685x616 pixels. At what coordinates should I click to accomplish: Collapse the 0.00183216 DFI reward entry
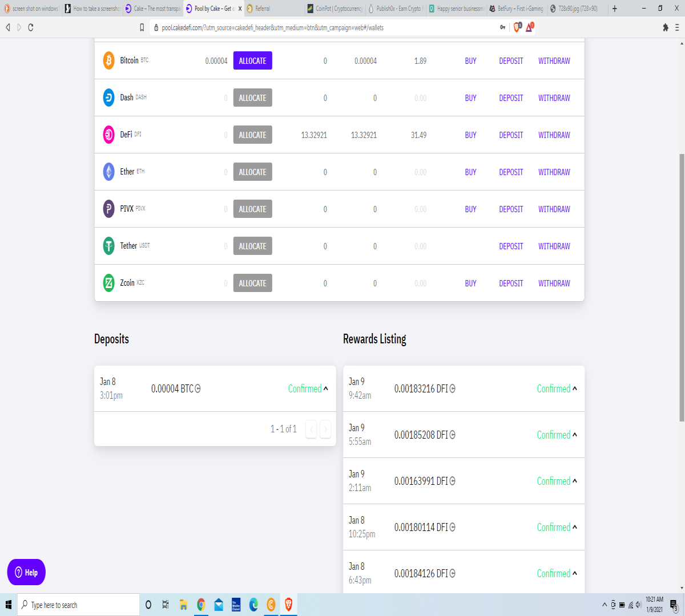575,388
